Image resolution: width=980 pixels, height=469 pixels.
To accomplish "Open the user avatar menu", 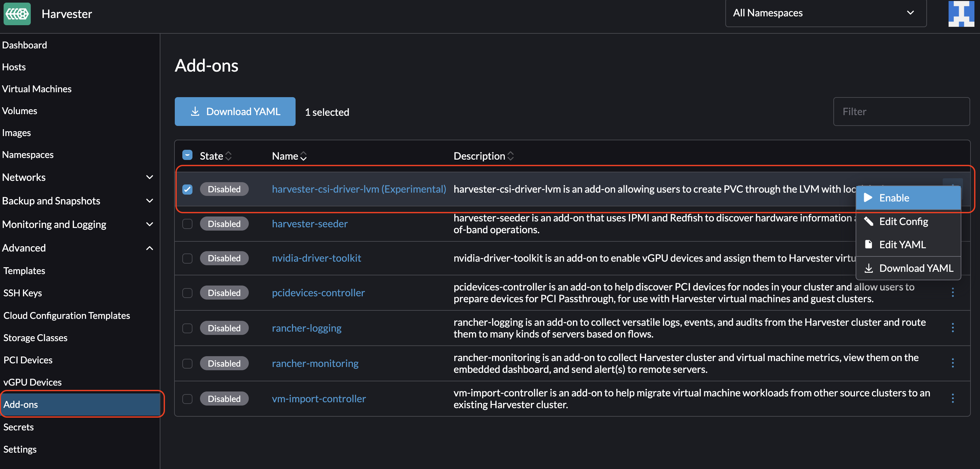I will click(x=961, y=14).
